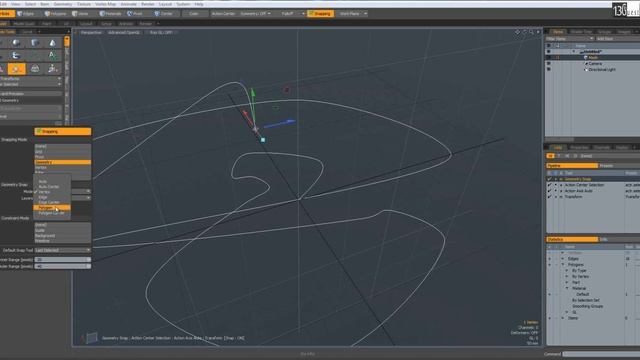This screenshot has height=360, width=640.
Task: Open the Geometry menu
Action: pos(63,4)
